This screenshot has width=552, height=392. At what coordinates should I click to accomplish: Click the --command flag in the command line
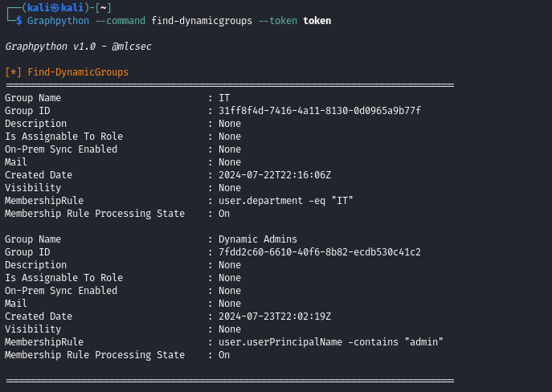[121, 20]
